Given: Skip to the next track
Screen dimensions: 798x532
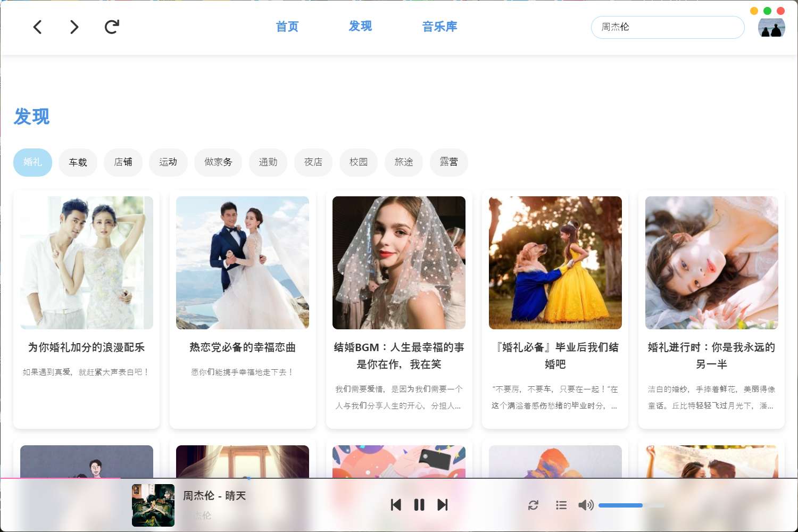Looking at the screenshot, I should point(443,505).
